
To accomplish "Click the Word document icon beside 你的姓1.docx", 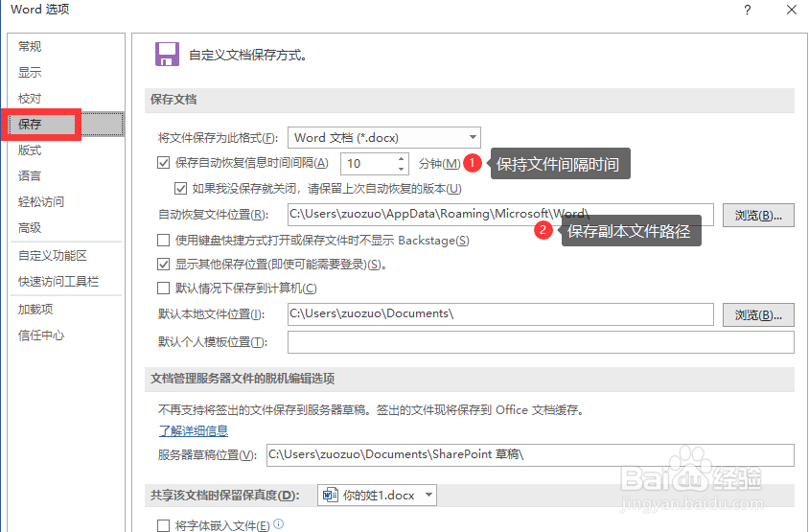I will pos(330,495).
